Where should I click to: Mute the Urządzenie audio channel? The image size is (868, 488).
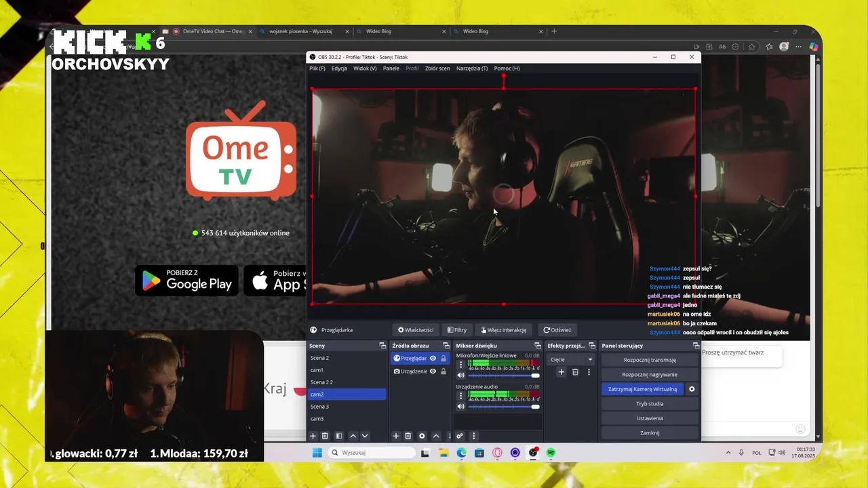click(461, 407)
